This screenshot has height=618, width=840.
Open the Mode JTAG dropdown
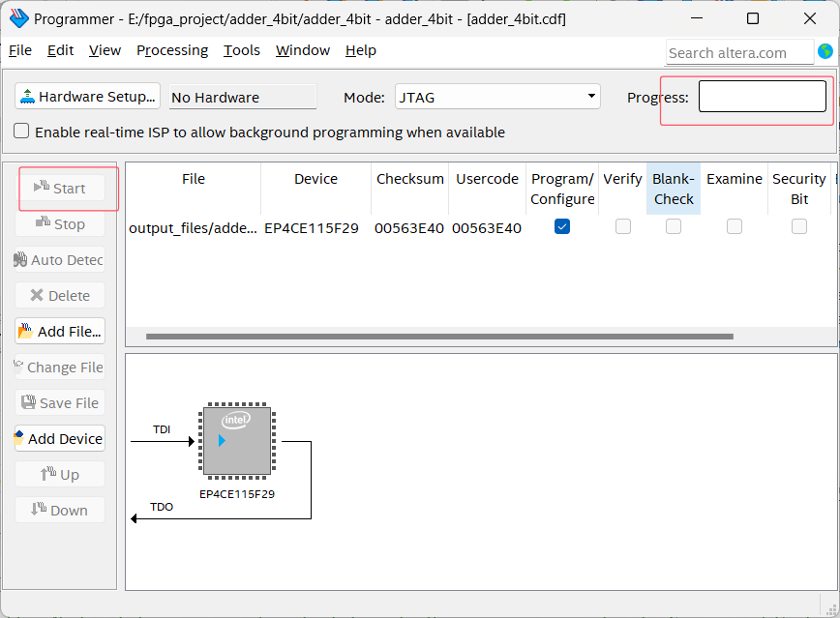(497, 97)
